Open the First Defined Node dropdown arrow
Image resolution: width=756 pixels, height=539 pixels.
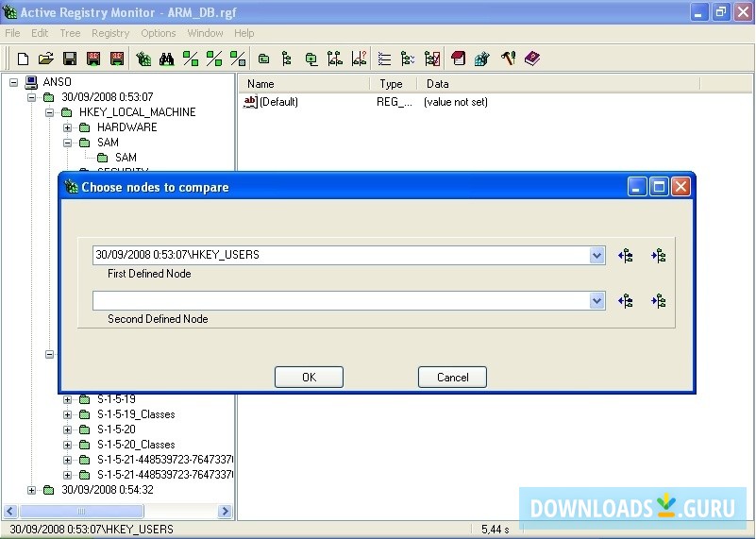point(596,256)
